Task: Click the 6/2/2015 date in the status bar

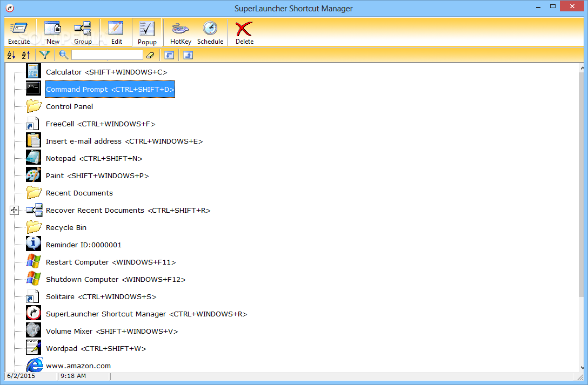Action: (x=21, y=376)
